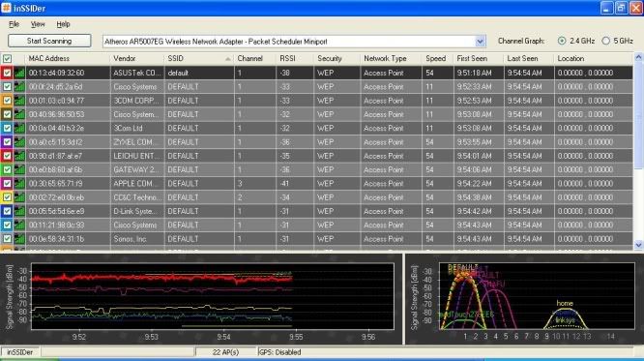Uncheck the ASUSTek 00:13:d4:09:32:60 row checkbox
Image resolution: width=644 pixels, height=361 pixels.
click(x=7, y=73)
